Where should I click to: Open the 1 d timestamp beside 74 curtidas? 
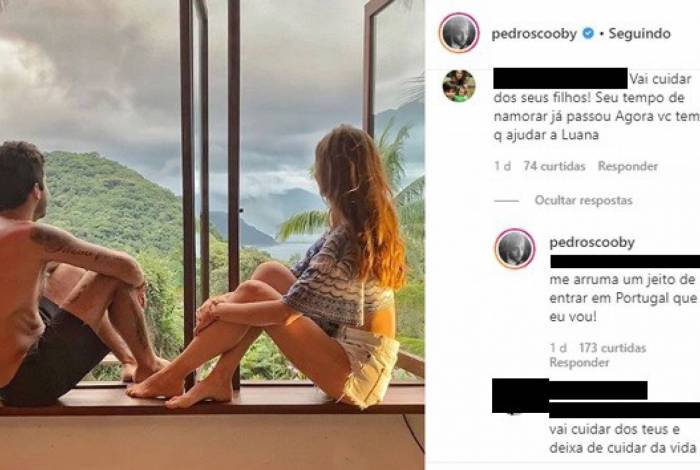(503, 167)
